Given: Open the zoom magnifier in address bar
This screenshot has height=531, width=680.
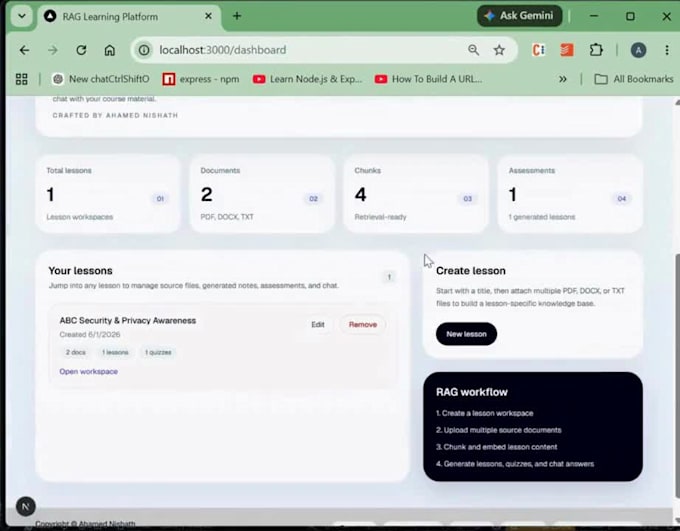Looking at the screenshot, I should point(473,50).
